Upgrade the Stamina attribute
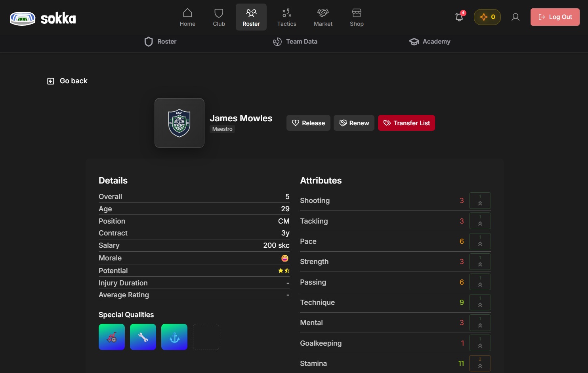Image resolution: width=588 pixels, height=373 pixels. point(480,363)
